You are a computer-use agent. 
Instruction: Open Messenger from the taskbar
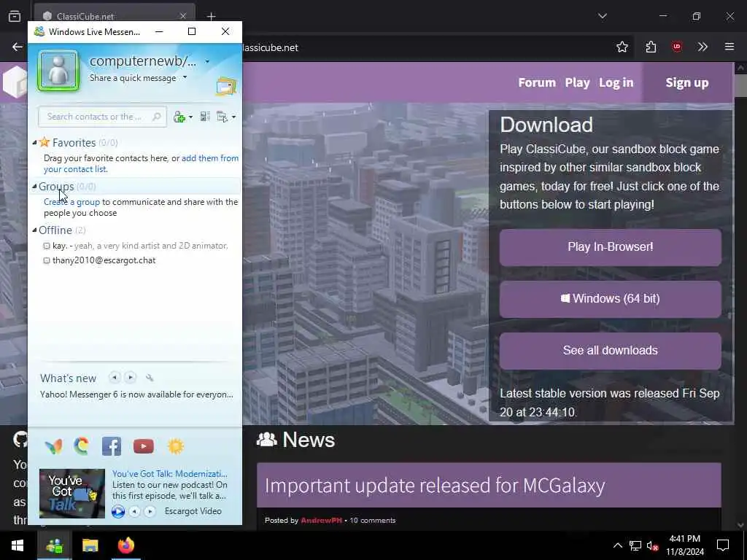tap(54, 545)
